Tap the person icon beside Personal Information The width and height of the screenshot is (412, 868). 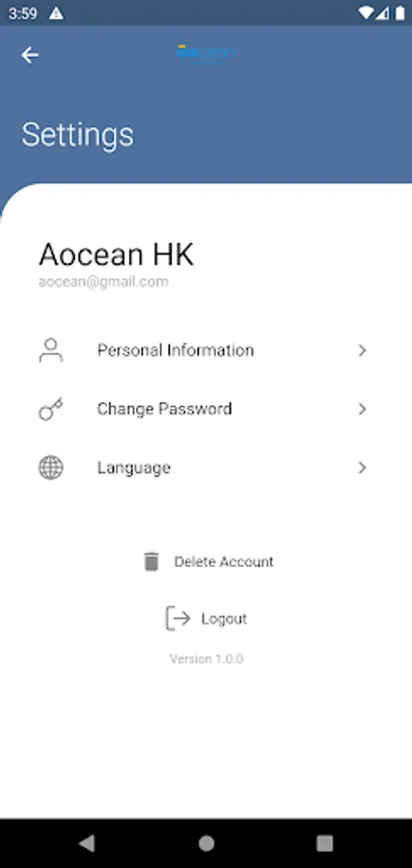tap(51, 350)
